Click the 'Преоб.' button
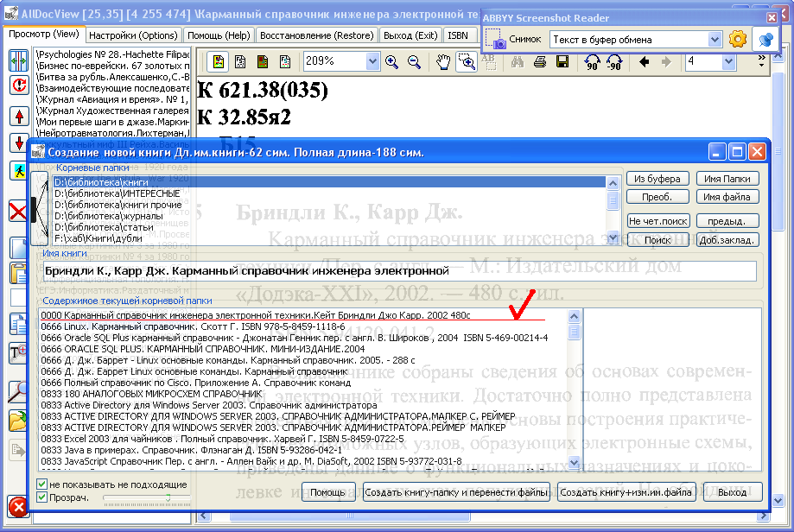Screen dimensions: 794x532 point(657,197)
